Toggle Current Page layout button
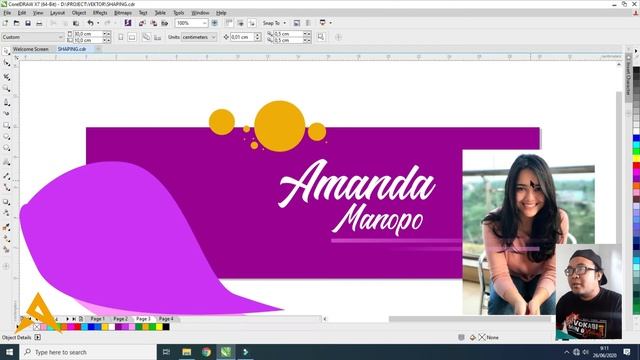 pos(158,37)
